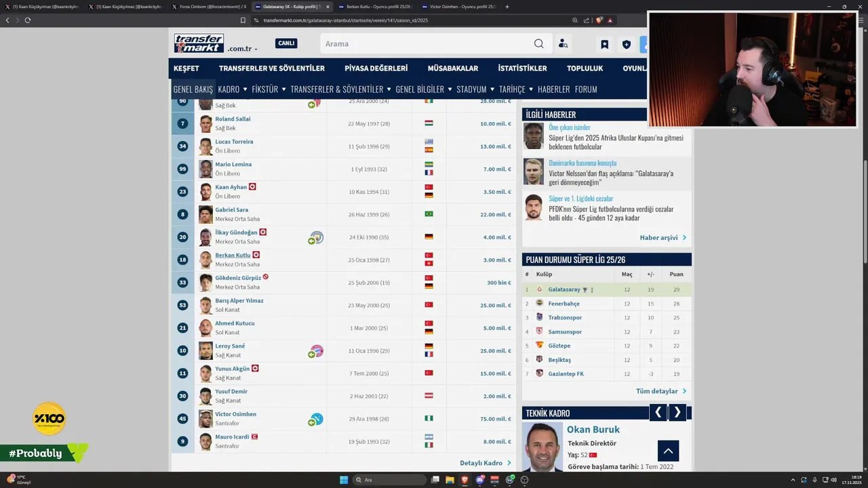Open the Windows Start button
Image resolution: width=868 pixels, height=488 pixels.
coord(344,480)
